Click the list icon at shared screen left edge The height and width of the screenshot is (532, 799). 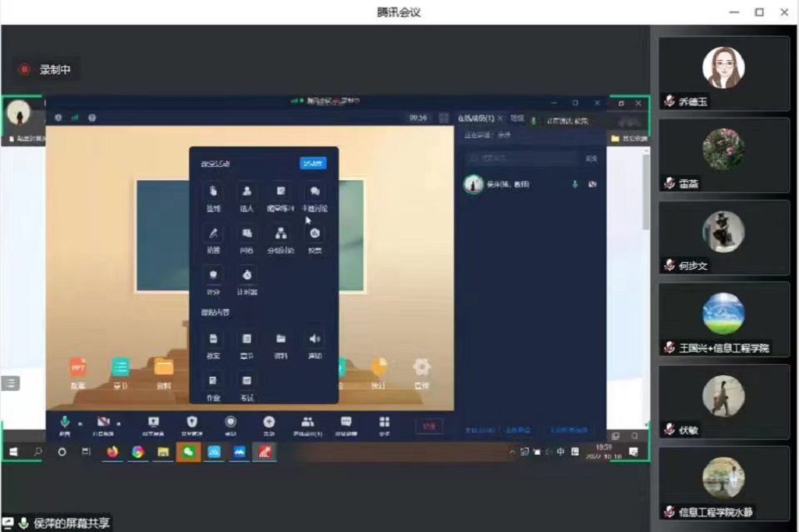pos(11,383)
